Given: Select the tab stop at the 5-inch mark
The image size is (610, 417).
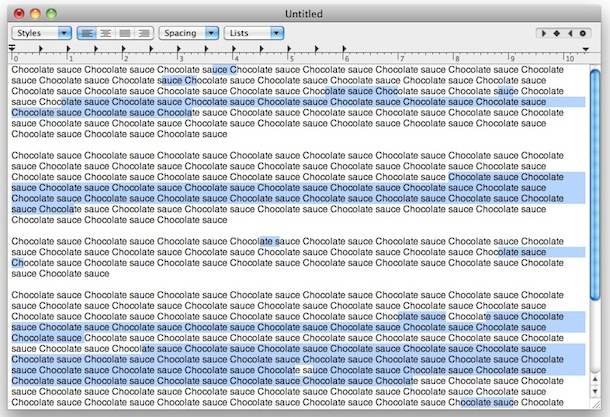Looking at the screenshot, I should [289, 49].
